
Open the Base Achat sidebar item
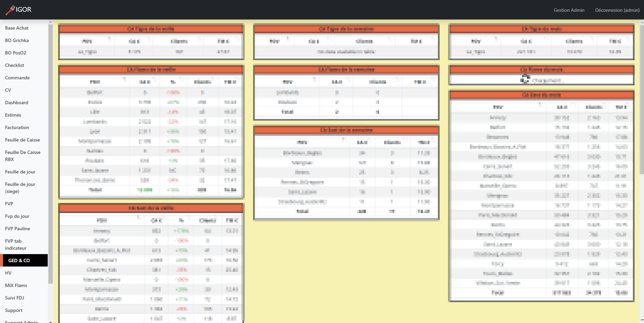17,28
